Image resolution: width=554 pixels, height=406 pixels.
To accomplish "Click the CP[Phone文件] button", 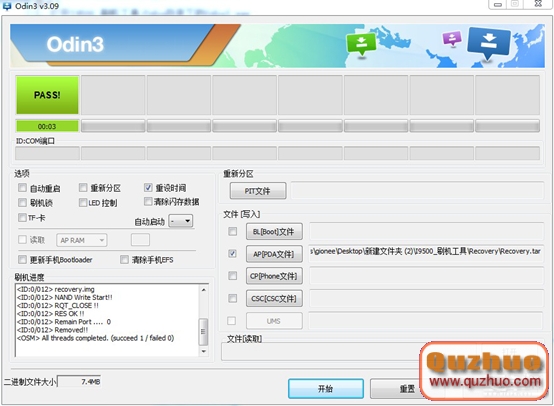I will [x=274, y=276].
